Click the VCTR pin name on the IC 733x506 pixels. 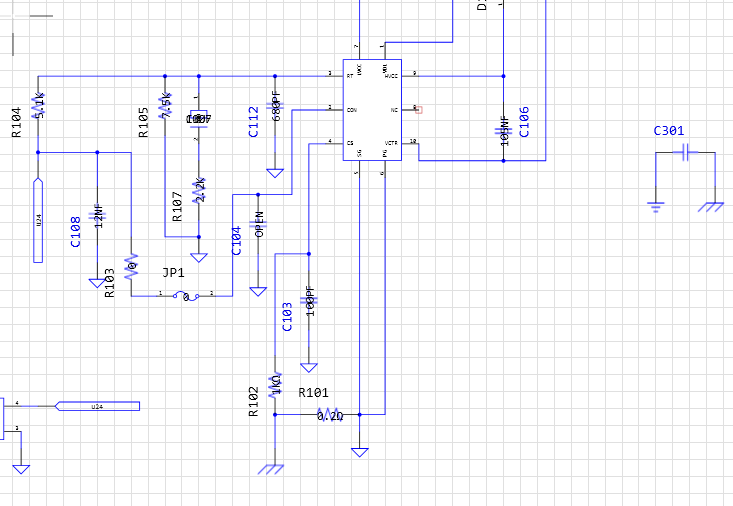click(x=391, y=143)
